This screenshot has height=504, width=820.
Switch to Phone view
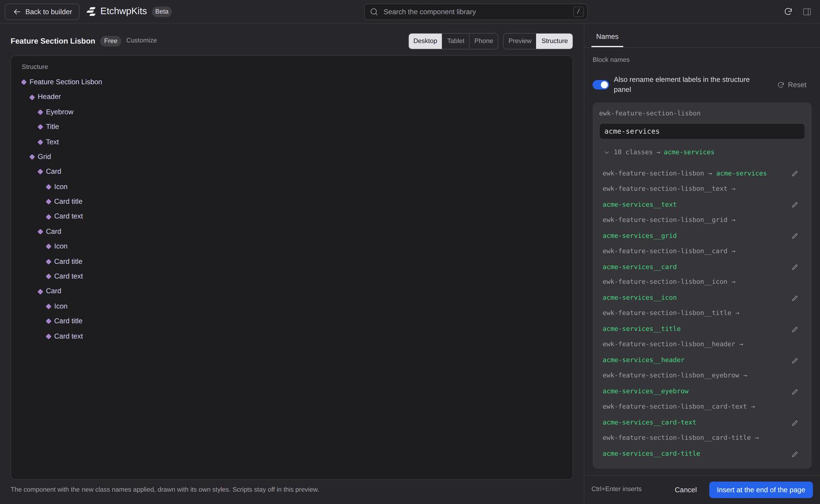pyautogui.click(x=484, y=41)
